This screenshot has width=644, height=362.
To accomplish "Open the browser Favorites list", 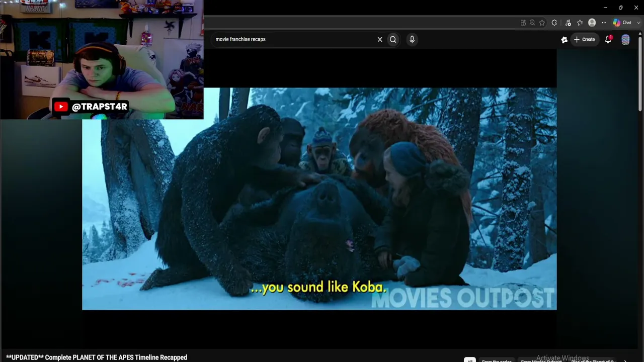I will click(580, 23).
